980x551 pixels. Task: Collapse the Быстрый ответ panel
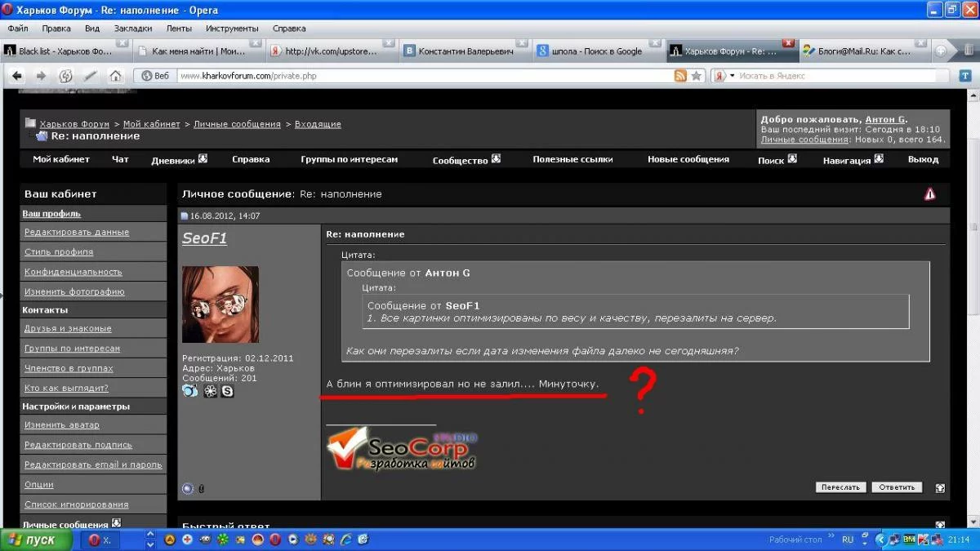(x=940, y=525)
